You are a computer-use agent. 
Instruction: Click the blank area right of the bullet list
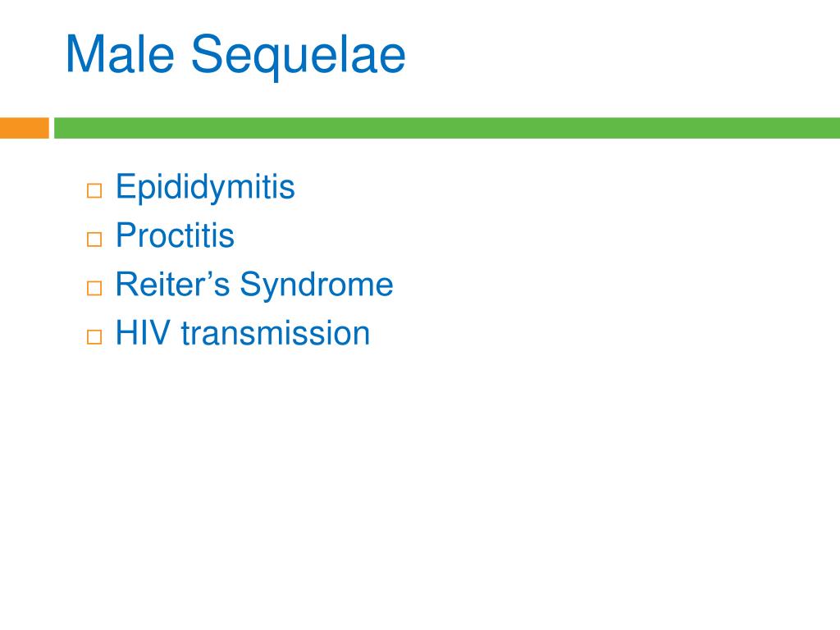point(616,257)
